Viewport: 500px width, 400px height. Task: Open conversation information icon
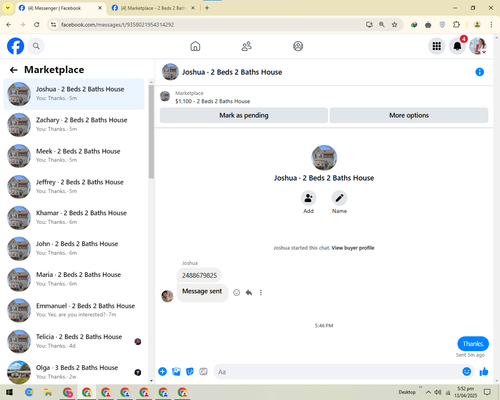(479, 72)
